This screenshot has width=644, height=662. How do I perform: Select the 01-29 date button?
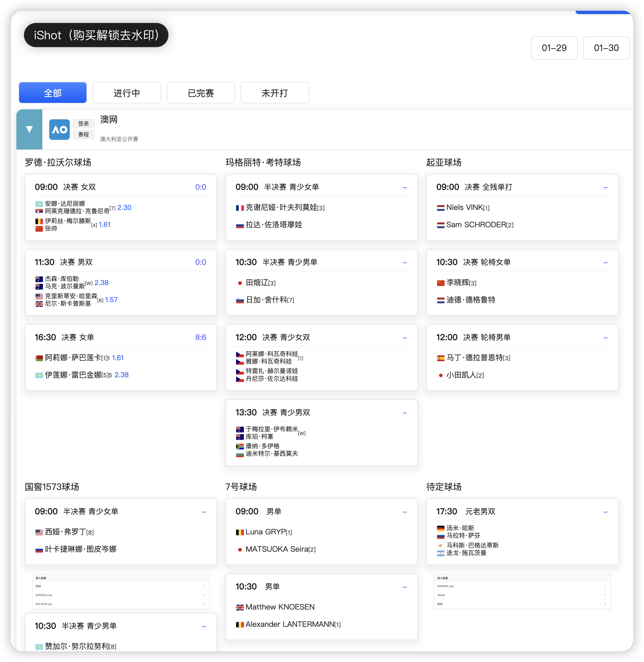point(554,48)
